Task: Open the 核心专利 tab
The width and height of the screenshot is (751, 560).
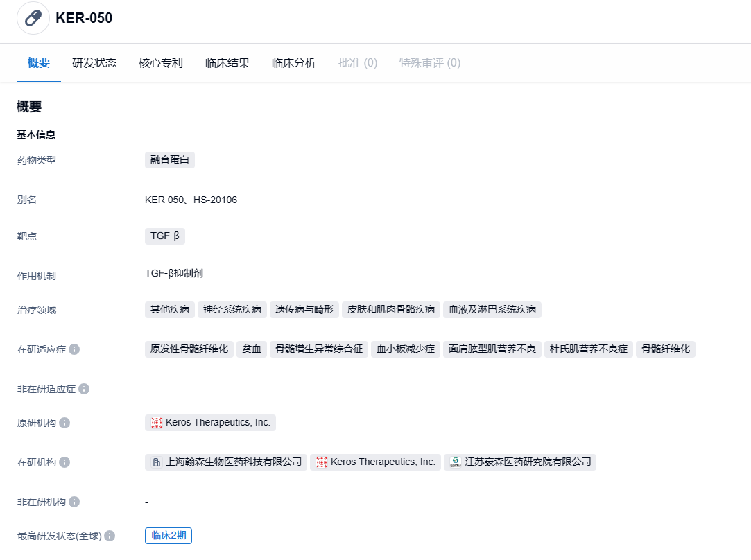Action: pyautogui.click(x=161, y=63)
